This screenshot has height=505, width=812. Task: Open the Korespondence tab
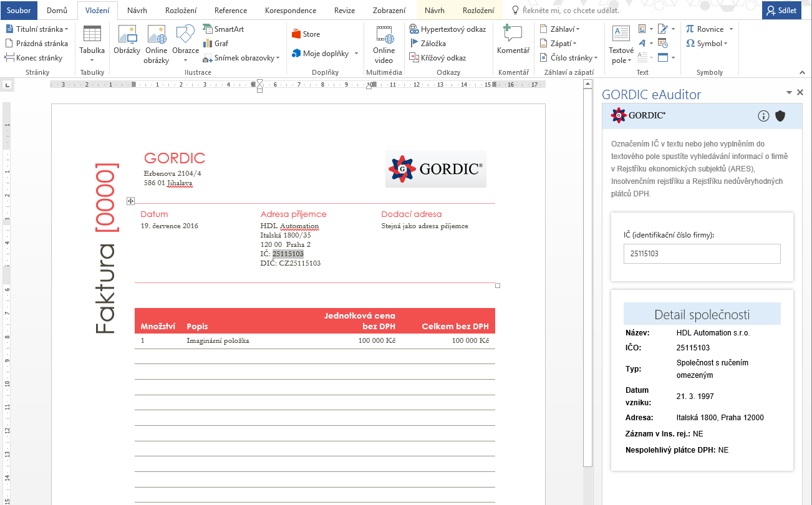(x=291, y=11)
